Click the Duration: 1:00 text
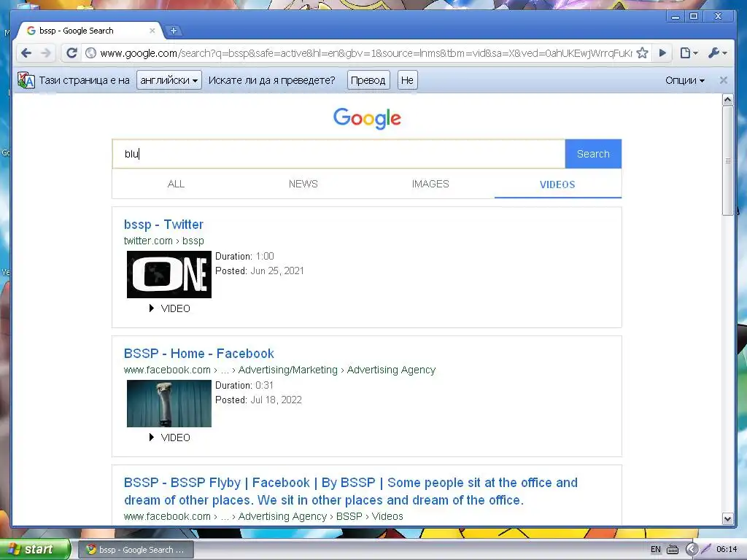 click(x=245, y=256)
